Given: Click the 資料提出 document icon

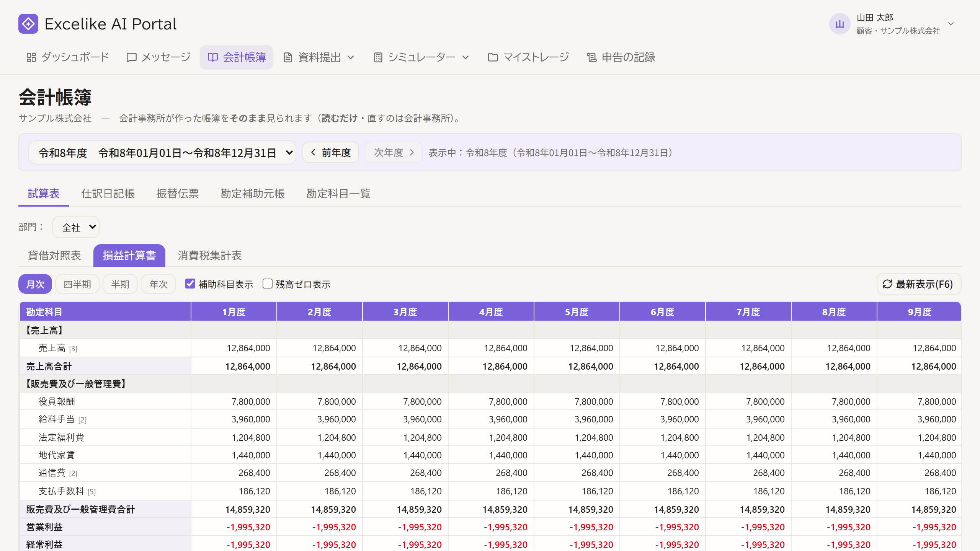Looking at the screenshot, I should pos(287,57).
